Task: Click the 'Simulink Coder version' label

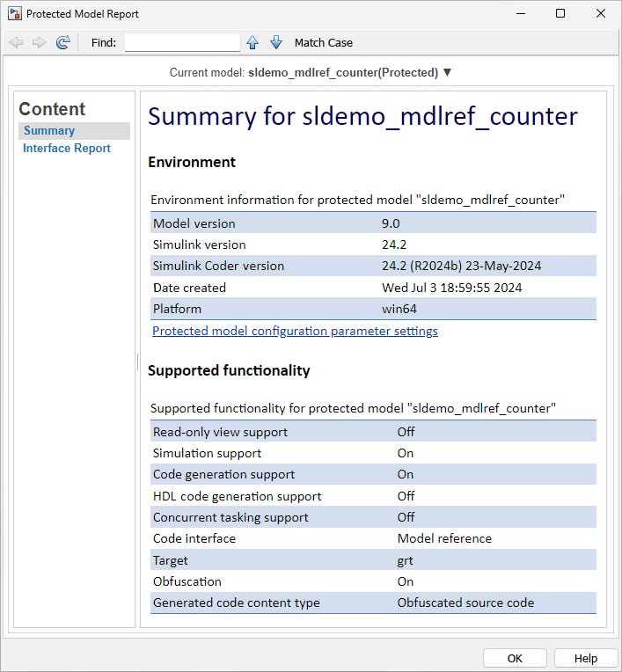Action: click(x=218, y=267)
